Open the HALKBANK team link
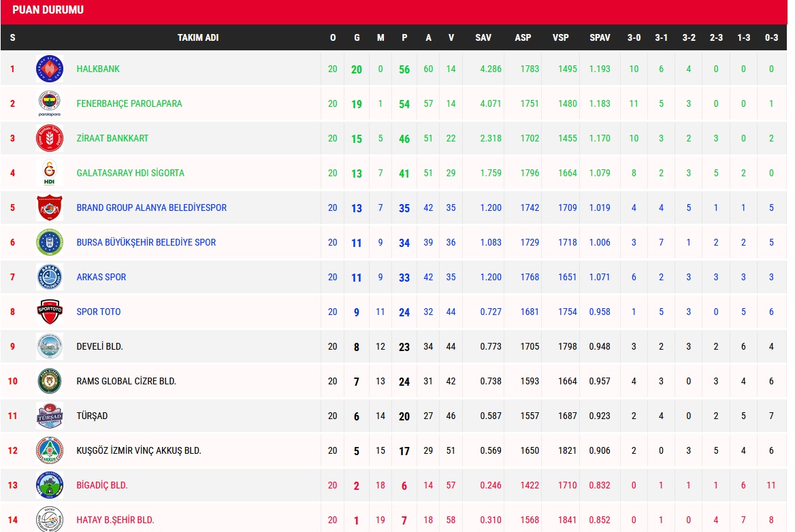 pyautogui.click(x=98, y=69)
